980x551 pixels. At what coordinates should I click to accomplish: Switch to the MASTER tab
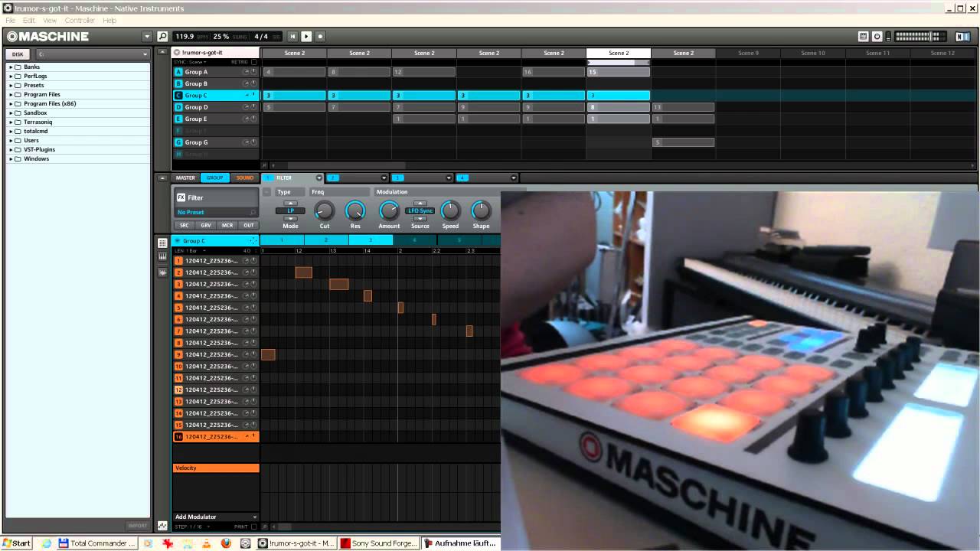185,178
